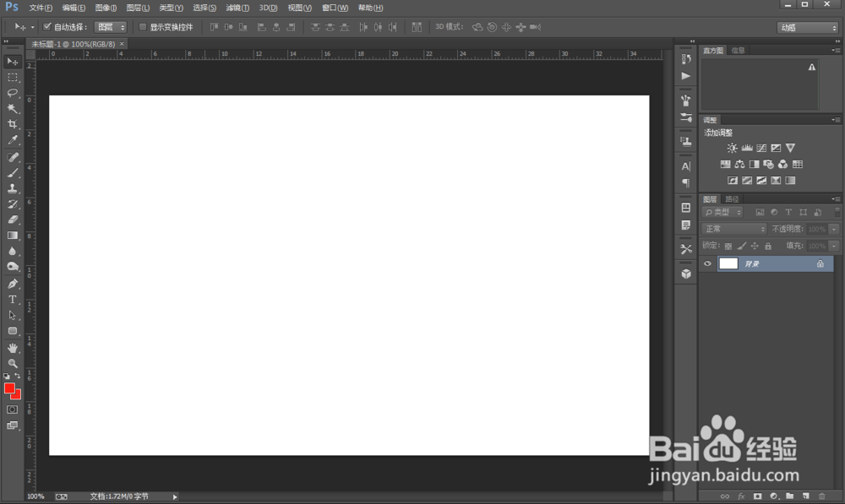Select the Rectangular Marquee tool
The height and width of the screenshot is (504, 845).
pyautogui.click(x=13, y=78)
